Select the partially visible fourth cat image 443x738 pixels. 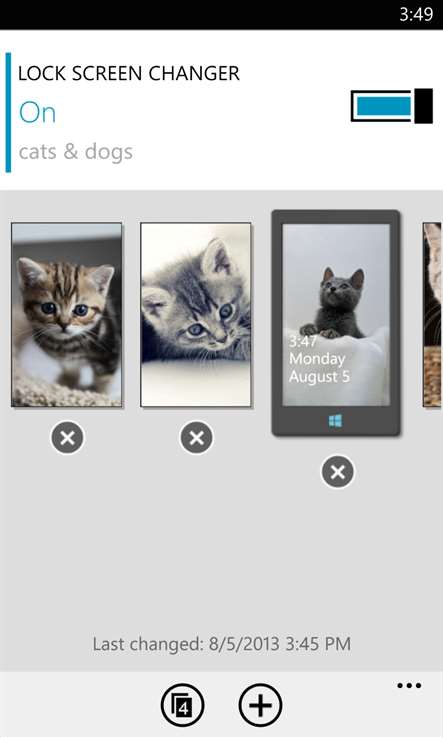pos(433,314)
